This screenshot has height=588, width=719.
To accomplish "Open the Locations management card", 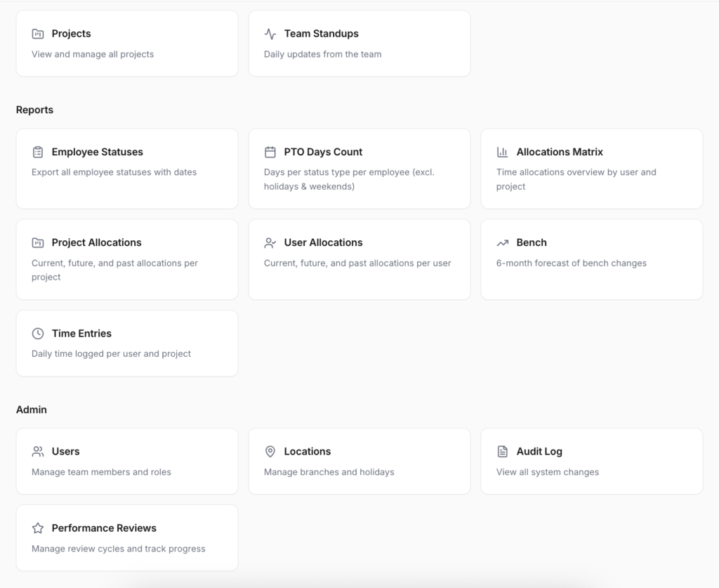I will 359,461.
